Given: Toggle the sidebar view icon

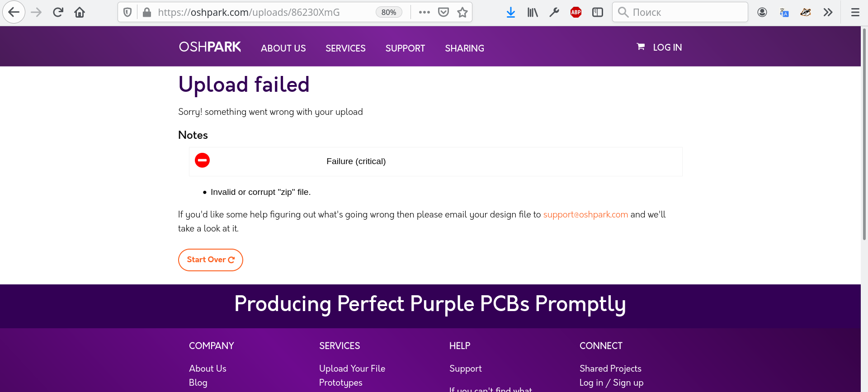Looking at the screenshot, I should coord(598,12).
